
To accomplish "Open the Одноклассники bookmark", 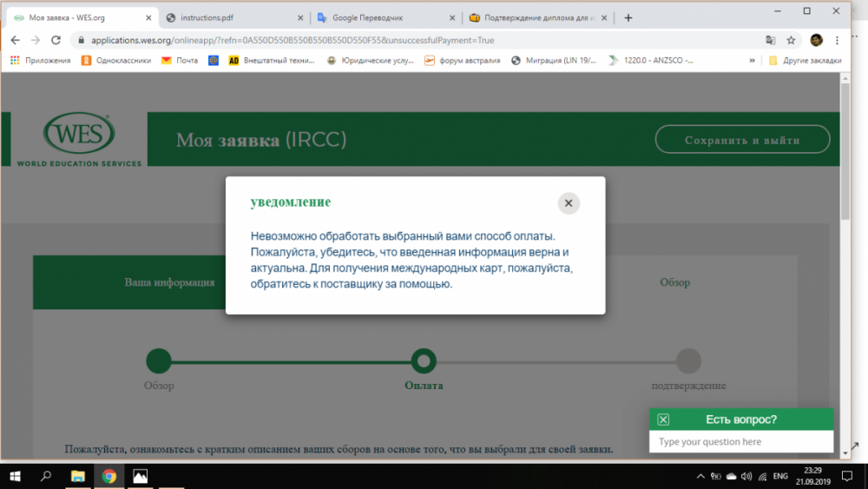I will click(x=116, y=61).
